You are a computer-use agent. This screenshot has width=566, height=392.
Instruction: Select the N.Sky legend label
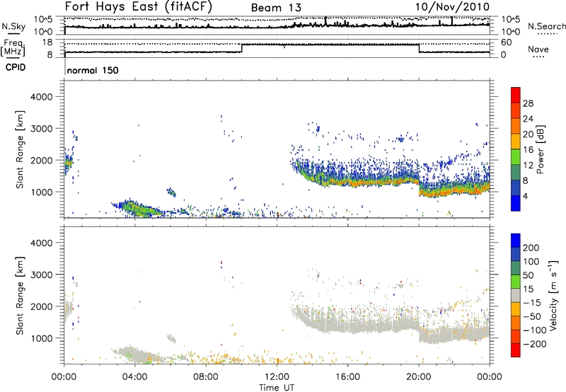(x=13, y=26)
